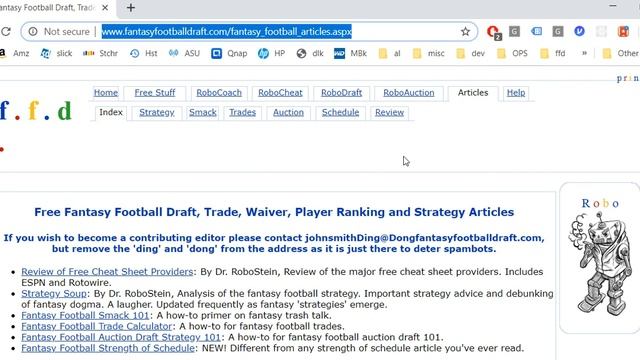Open Fantasy Football Trade Calculator link
The width and height of the screenshot is (640, 360).
tap(97, 327)
